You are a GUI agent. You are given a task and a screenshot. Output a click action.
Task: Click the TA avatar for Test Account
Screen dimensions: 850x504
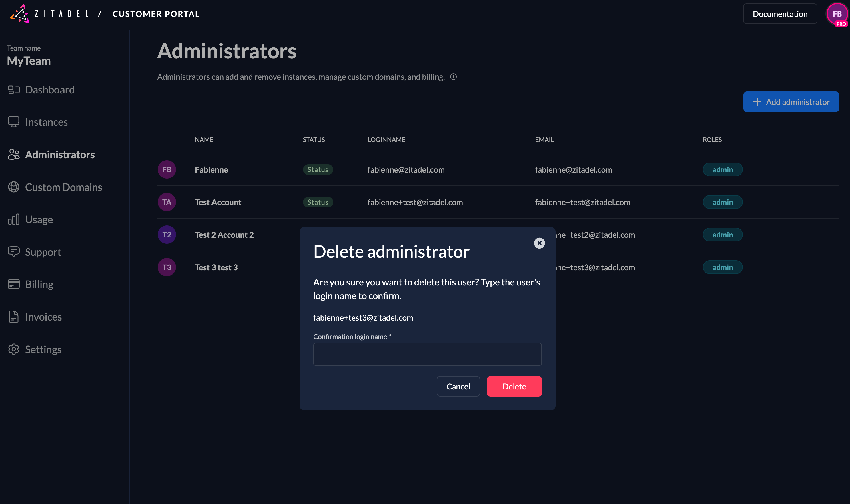(167, 202)
